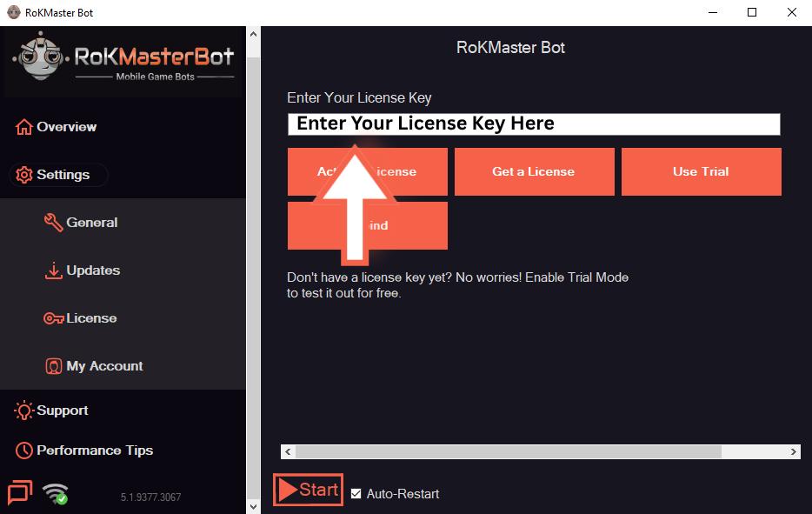Open My Account page
Viewport: 812px width, 514px height.
pyautogui.click(x=94, y=366)
